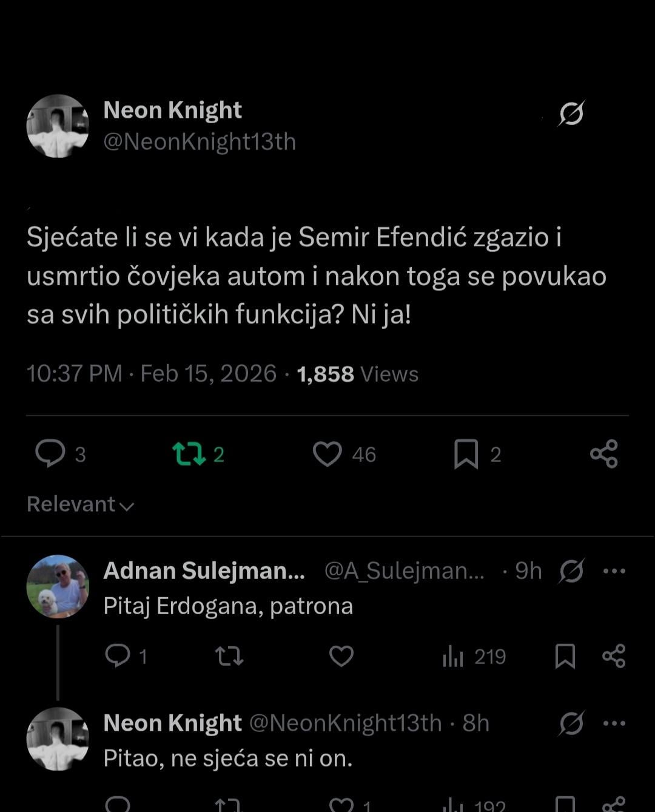
Task: Reply to the main Neon Knight post
Action: tap(50, 454)
